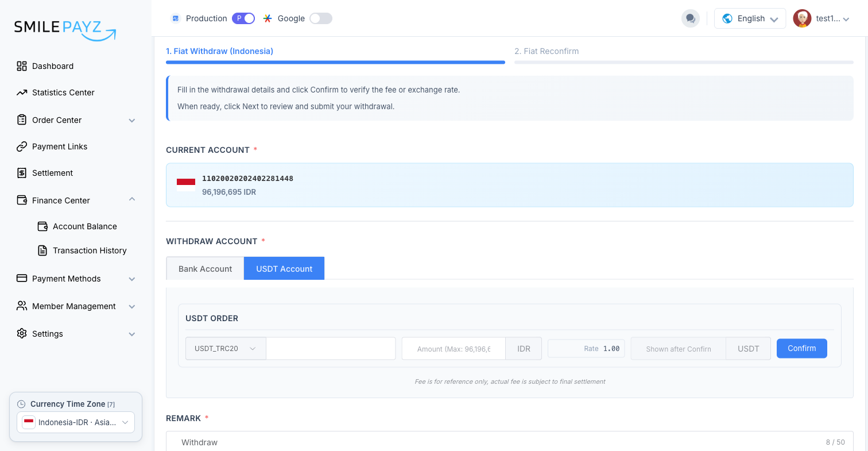This screenshot has height=451, width=868.
Task: Click the Finance Center wallet icon
Action: coord(22,201)
